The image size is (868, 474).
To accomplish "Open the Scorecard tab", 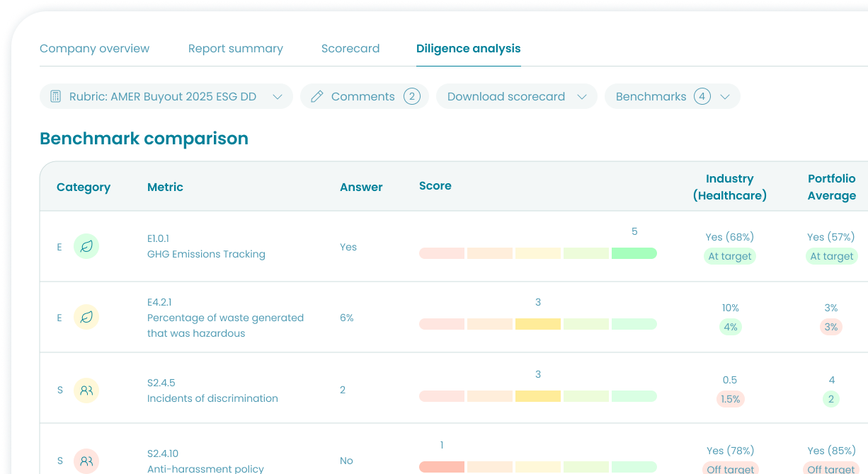I will [x=350, y=49].
